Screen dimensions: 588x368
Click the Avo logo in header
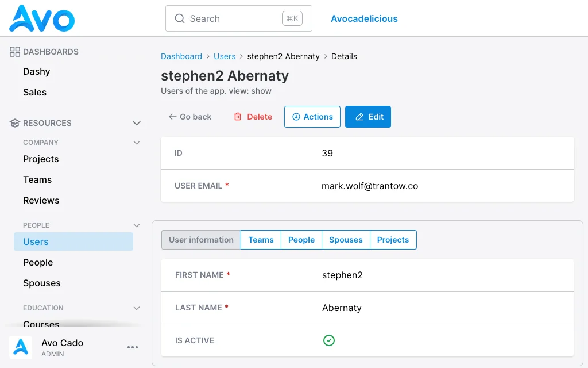pos(41,18)
